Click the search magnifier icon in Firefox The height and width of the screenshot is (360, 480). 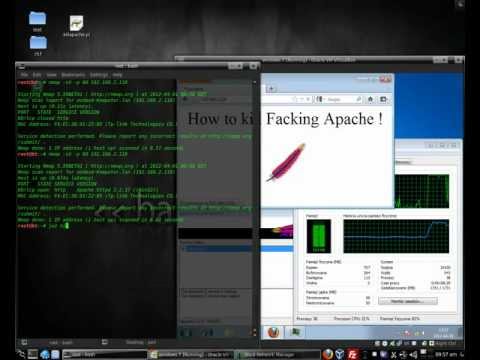tap(359, 99)
